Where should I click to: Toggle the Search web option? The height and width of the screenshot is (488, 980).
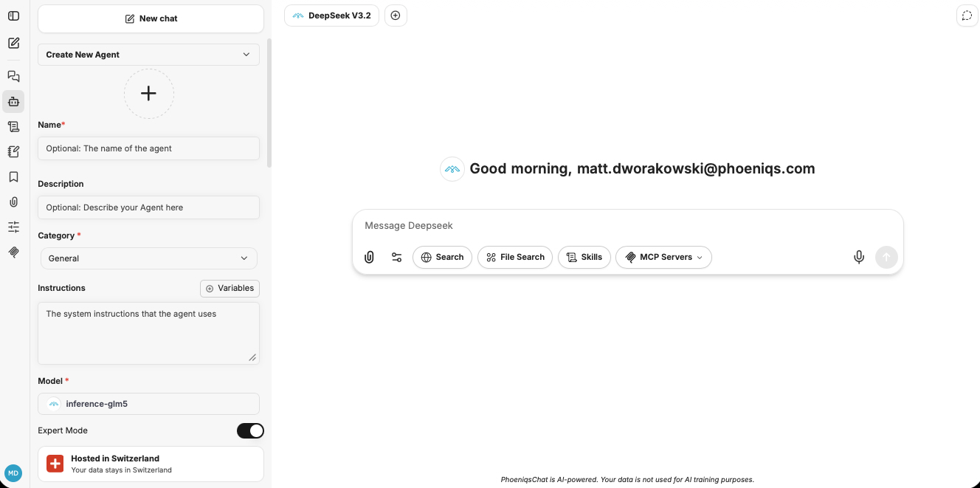coord(442,257)
